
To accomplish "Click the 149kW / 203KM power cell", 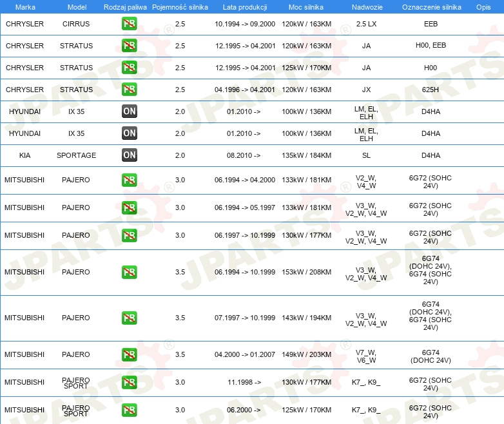I will [x=306, y=354].
